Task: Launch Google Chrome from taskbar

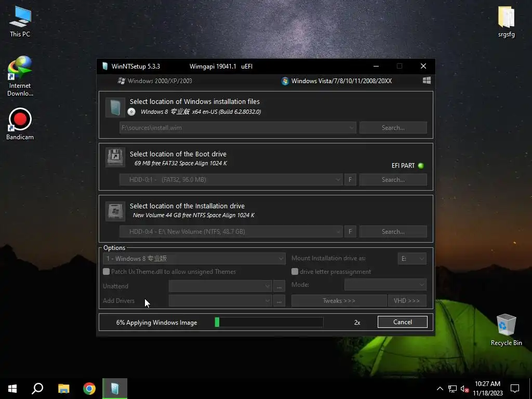Action: [89, 389]
